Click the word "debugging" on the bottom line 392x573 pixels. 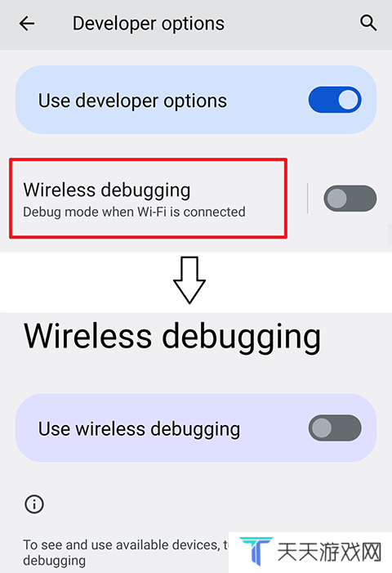click(55, 561)
